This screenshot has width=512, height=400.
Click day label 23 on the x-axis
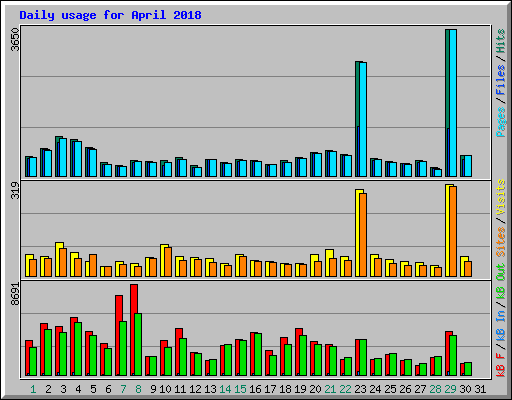(x=360, y=389)
